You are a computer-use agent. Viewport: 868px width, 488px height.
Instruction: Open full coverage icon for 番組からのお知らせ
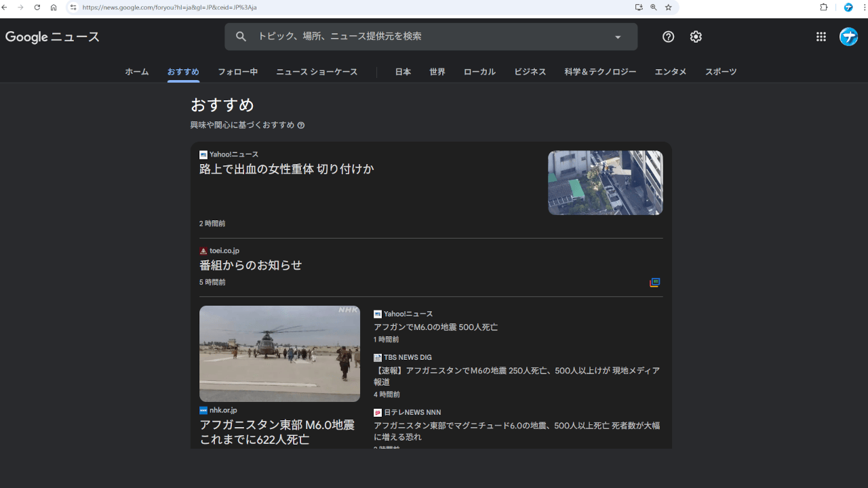(654, 283)
